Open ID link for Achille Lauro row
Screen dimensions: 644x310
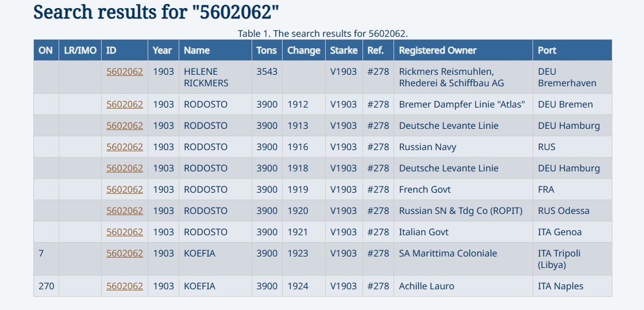coord(125,286)
